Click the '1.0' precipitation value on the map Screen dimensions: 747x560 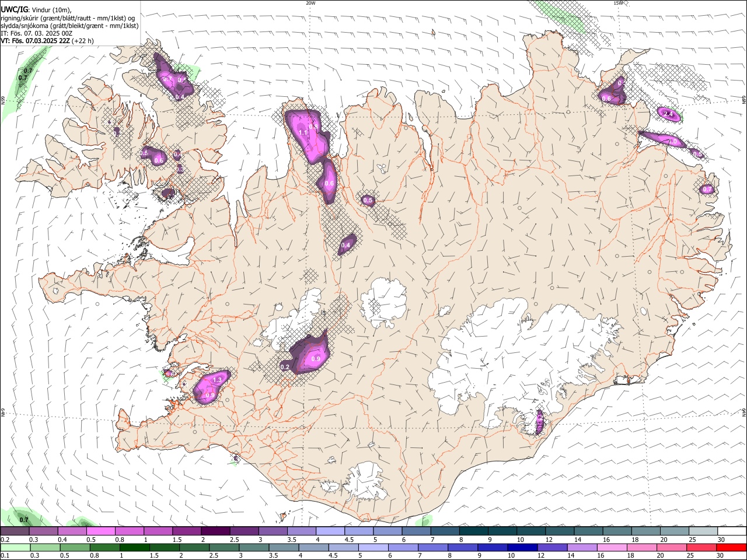pos(673,141)
